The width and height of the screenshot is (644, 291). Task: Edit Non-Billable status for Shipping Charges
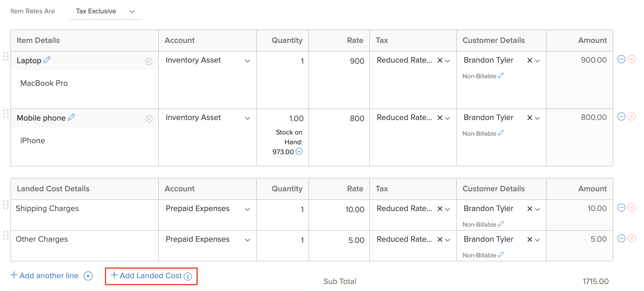tap(501, 224)
